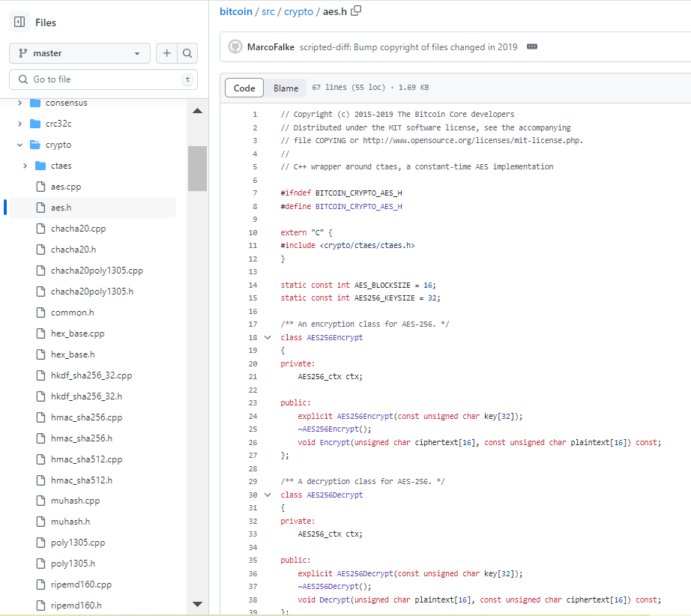
Task: Open MarcoFalke author link
Action: coord(271,47)
